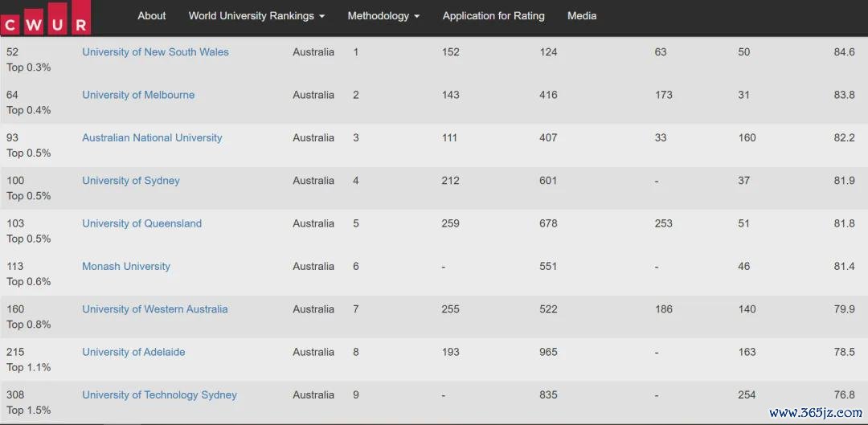This screenshot has height=425, width=868.
Task: Open Application for Rating page
Action: pos(493,16)
